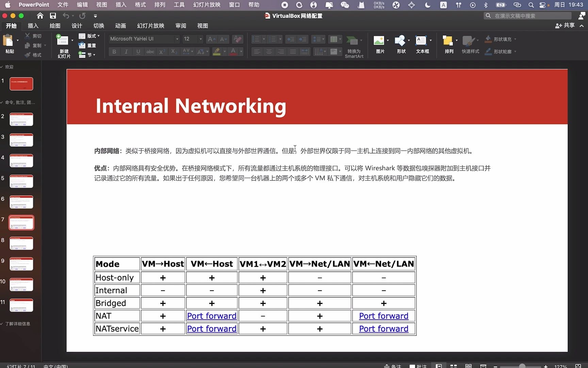Open the 幻灯片放映 menu in menu bar

coord(206,5)
